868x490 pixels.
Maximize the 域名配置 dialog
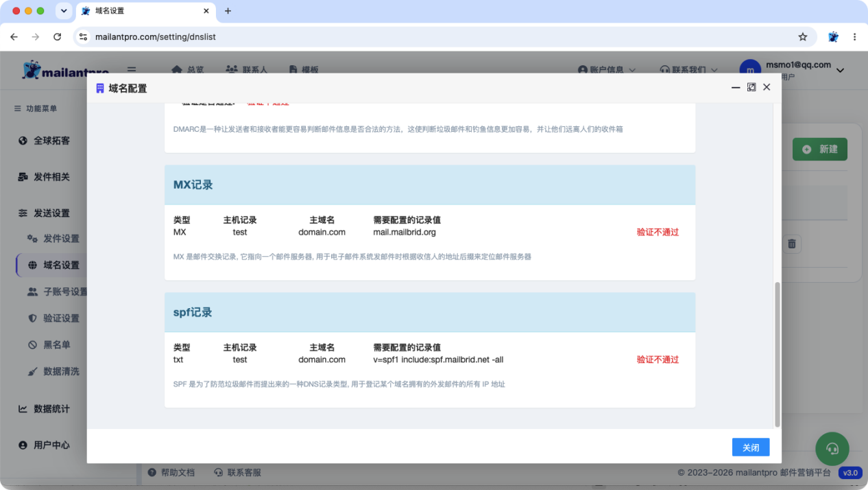(751, 87)
